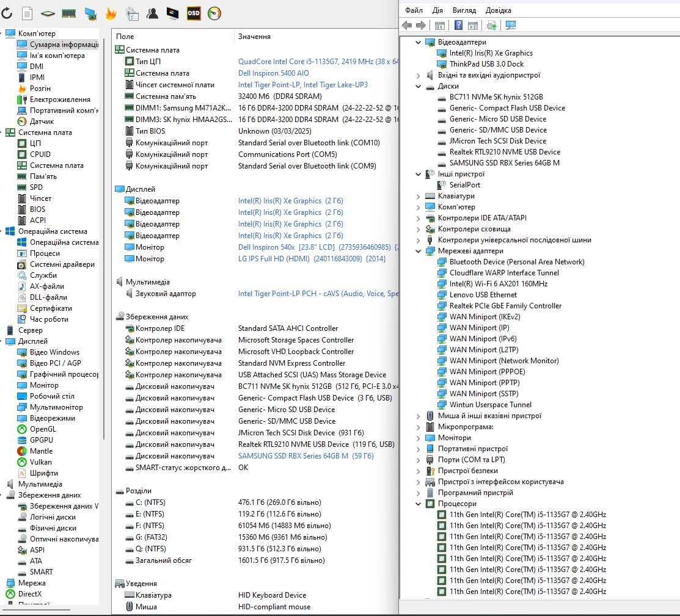The height and width of the screenshot is (616, 680).
Task: Click the gears checklist icon in AIDA64 toolbar
Action: pos(132,14)
